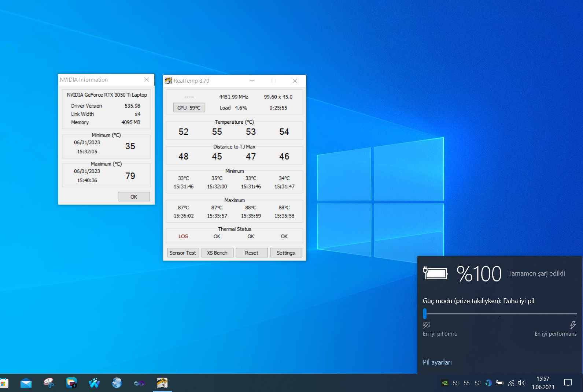This screenshot has height=392, width=583.
Task: Open the Pil ayarları link
Action: click(x=437, y=362)
